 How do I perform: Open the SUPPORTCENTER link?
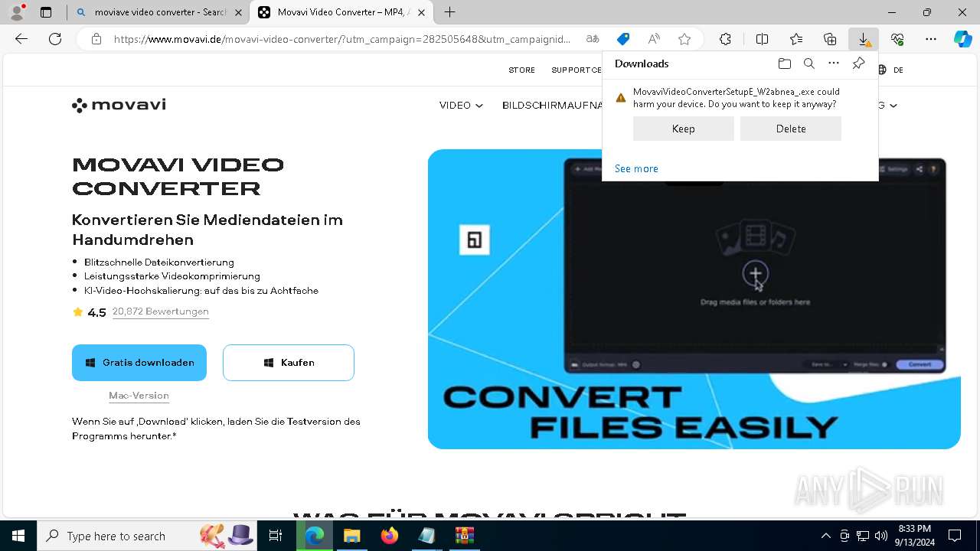tap(577, 70)
